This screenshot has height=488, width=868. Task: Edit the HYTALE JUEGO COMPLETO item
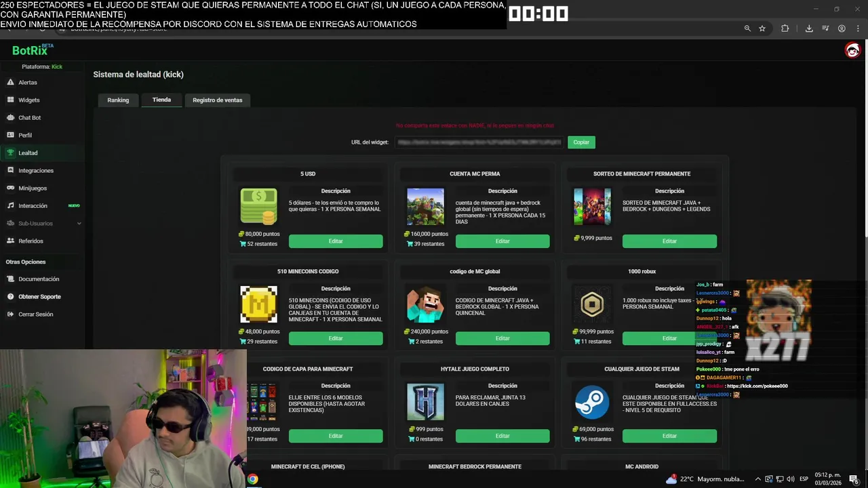pos(502,436)
